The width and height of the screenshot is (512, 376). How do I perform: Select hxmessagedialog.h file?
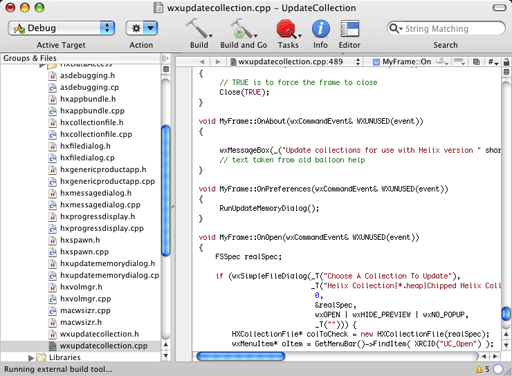point(96,193)
